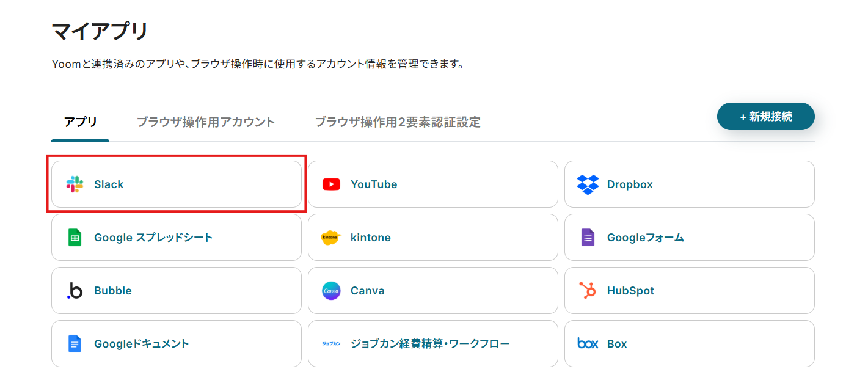Click the Canva round logo icon
This screenshot has height=372, width=868.
tap(331, 291)
